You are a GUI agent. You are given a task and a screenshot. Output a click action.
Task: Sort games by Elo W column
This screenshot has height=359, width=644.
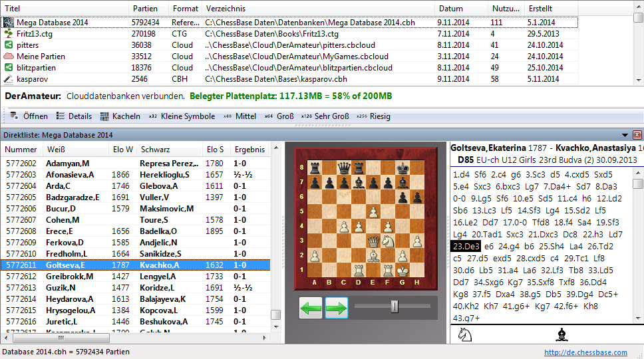click(123, 150)
